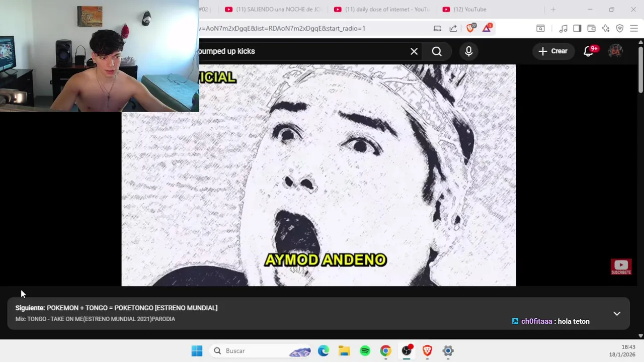
Task: Open the Crear menu button
Action: pyautogui.click(x=553, y=51)
